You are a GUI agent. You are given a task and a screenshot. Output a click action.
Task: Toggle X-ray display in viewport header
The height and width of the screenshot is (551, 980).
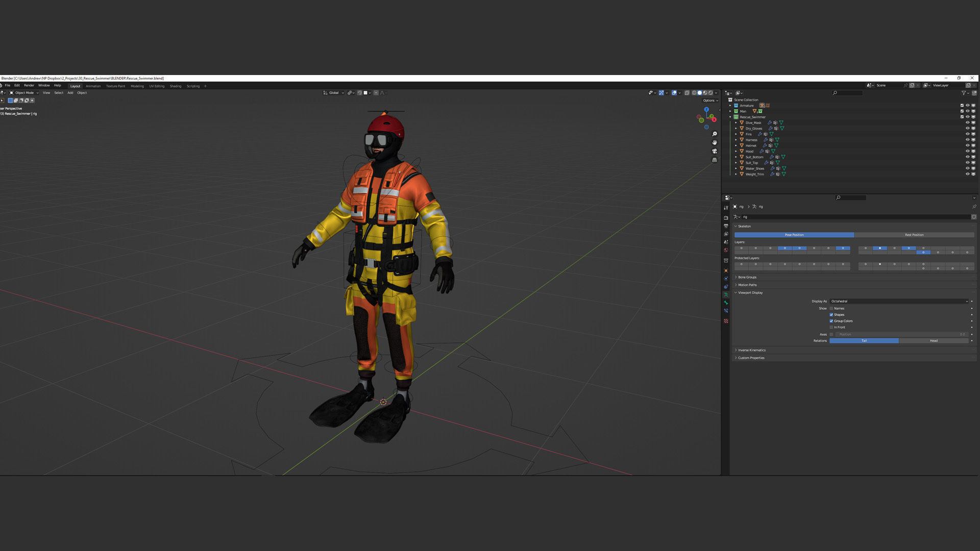click(x=687, y=93)
